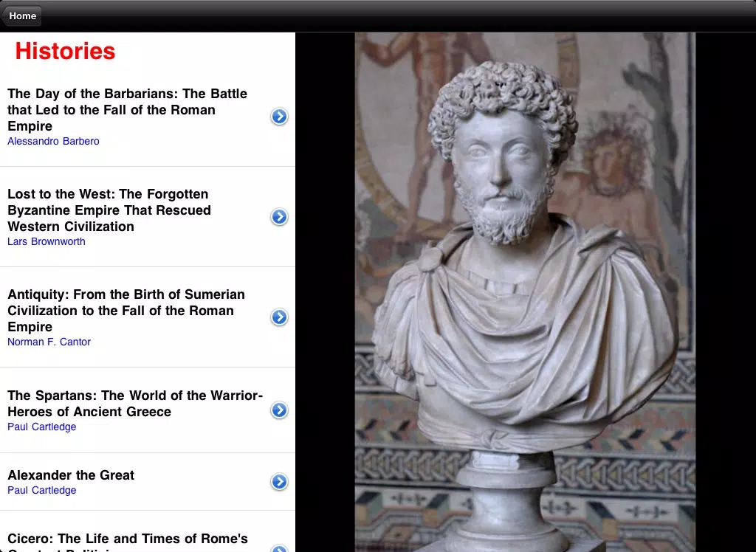
Task: Open details arrow for The Spartans
Action: [x=279, y=410]
